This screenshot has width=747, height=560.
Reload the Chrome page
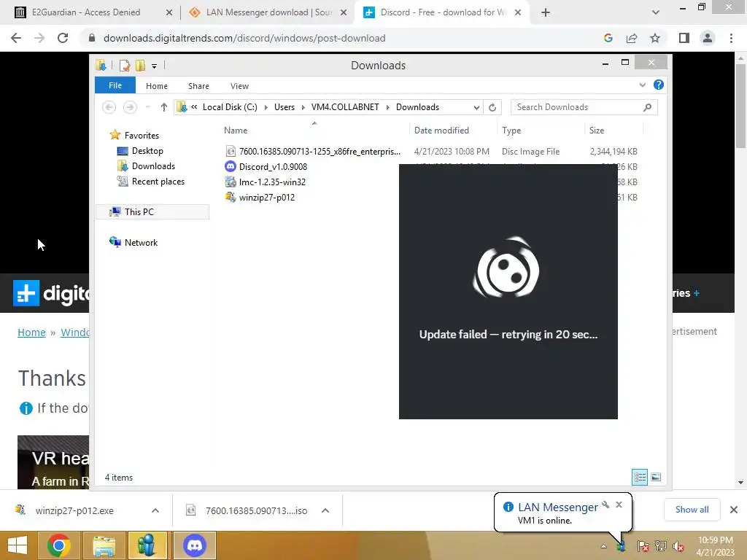63,38
